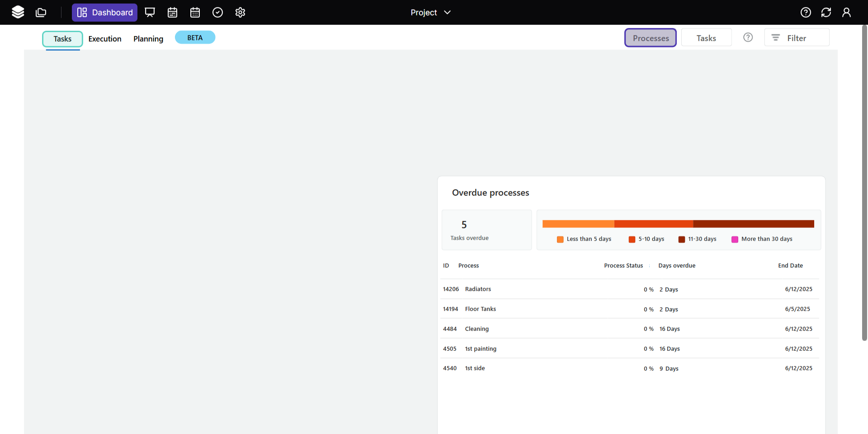Open the checkmark circle icon

pos(217,12)
